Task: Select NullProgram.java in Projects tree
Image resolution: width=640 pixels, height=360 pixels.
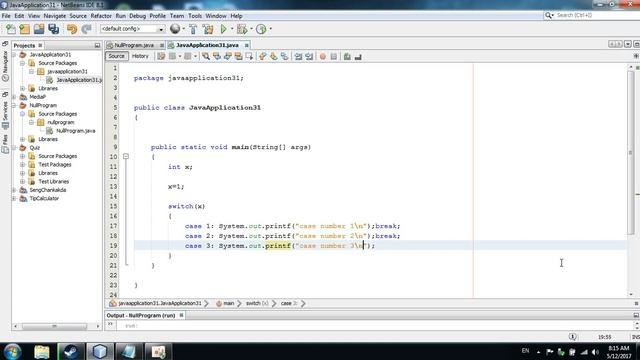Action: (x=76, y=131)
